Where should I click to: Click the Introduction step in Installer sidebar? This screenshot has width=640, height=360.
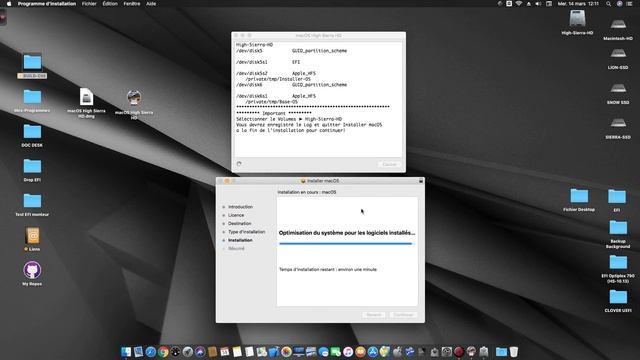(x=240, y=207)
